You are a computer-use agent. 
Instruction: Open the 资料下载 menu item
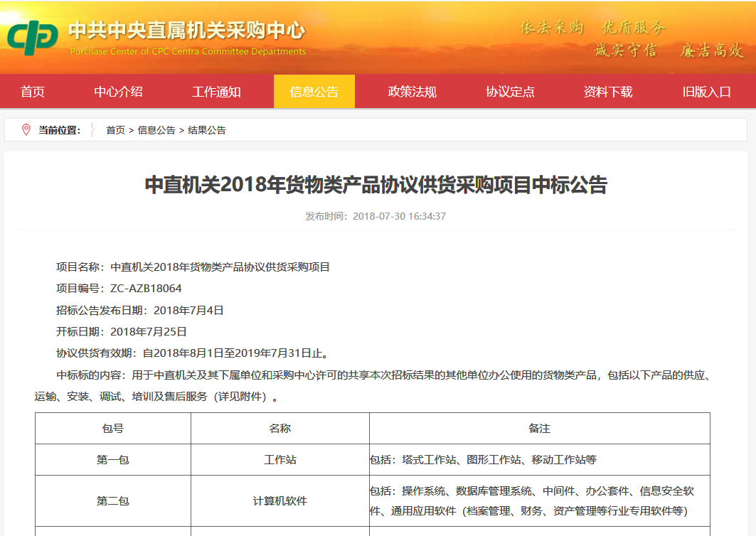pos(607,92)
